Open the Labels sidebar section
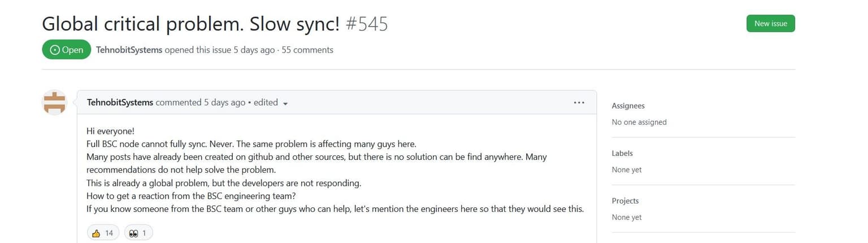 [622, 153]
